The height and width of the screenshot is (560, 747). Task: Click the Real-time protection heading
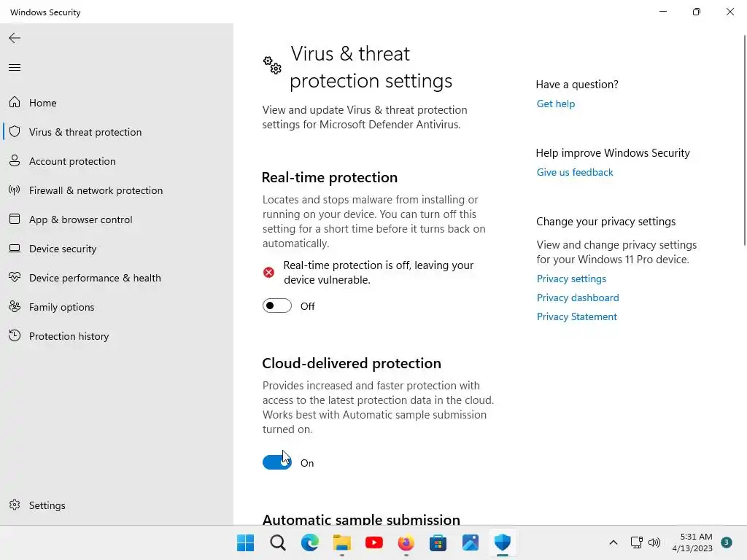point(330,177)
